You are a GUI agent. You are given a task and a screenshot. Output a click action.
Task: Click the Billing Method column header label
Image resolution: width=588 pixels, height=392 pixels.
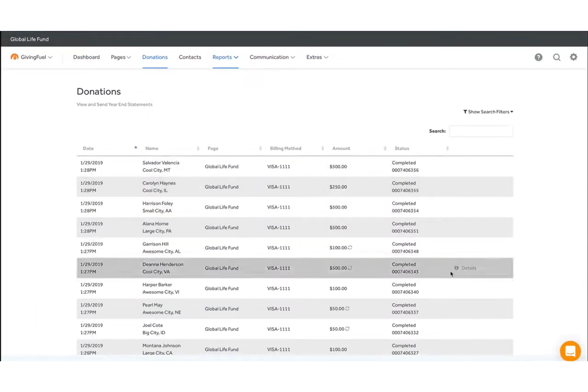pos(286,149)
